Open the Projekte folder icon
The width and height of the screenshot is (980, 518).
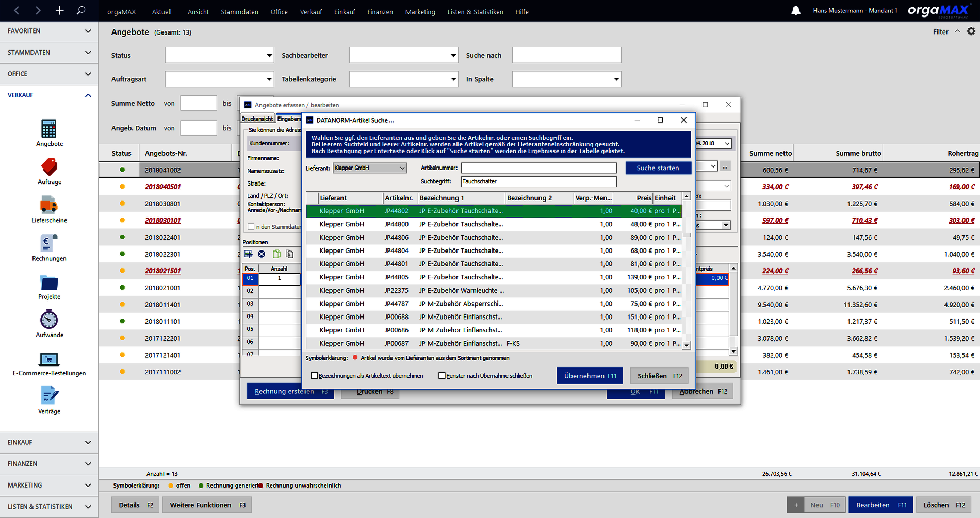pyautogui.click(x=49, y=282)
